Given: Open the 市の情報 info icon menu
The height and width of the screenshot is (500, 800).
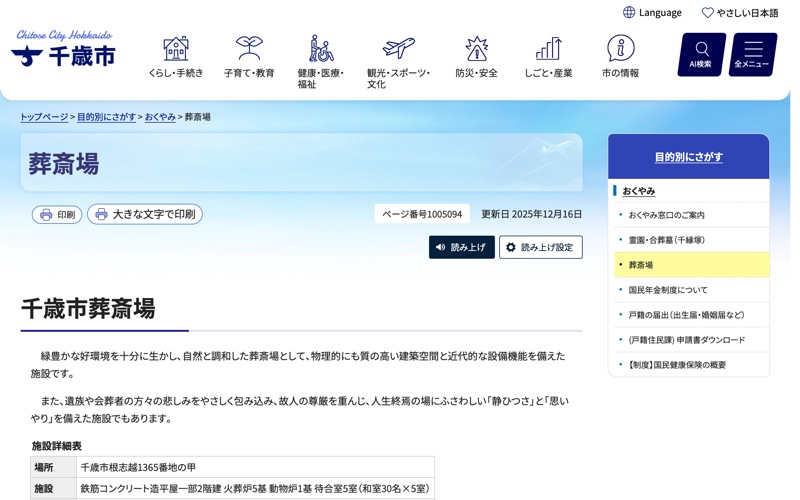Looking at the screenshot, I should (x=620, y=57).
